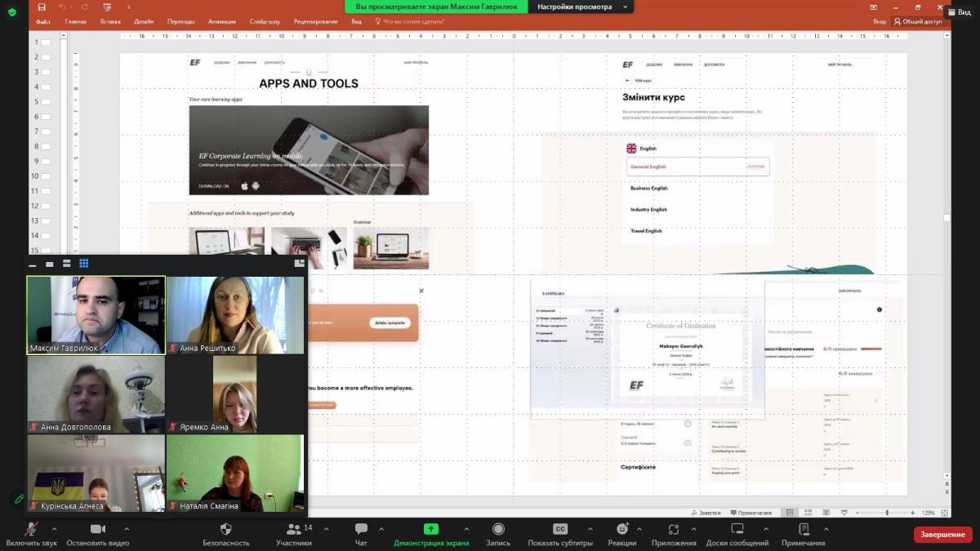Open the Файл menu
Viewport: 980px width, 551px height.
pyautogui.click(x=43, y=21)
